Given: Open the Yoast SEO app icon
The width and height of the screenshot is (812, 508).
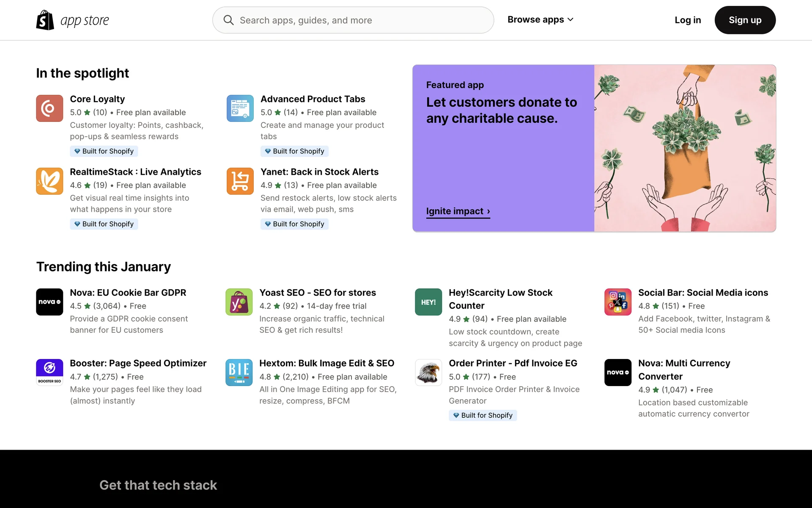Looking at the screenshot, I should pos(239,302).
